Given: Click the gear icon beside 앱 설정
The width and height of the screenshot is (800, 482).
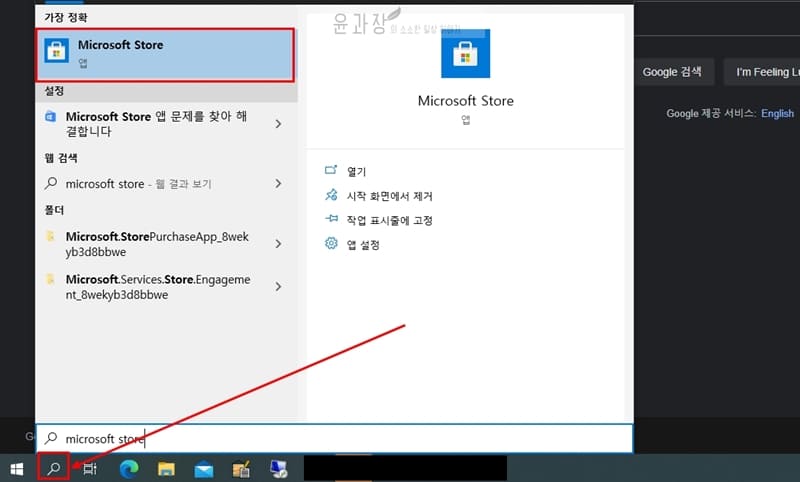Looking at the screenshot, I should (x=331, y=243).
